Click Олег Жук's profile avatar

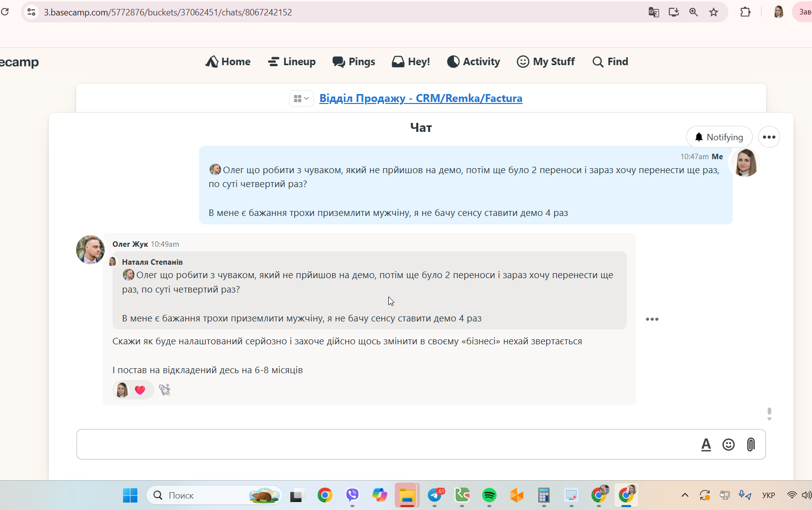[x=90, y=250]
